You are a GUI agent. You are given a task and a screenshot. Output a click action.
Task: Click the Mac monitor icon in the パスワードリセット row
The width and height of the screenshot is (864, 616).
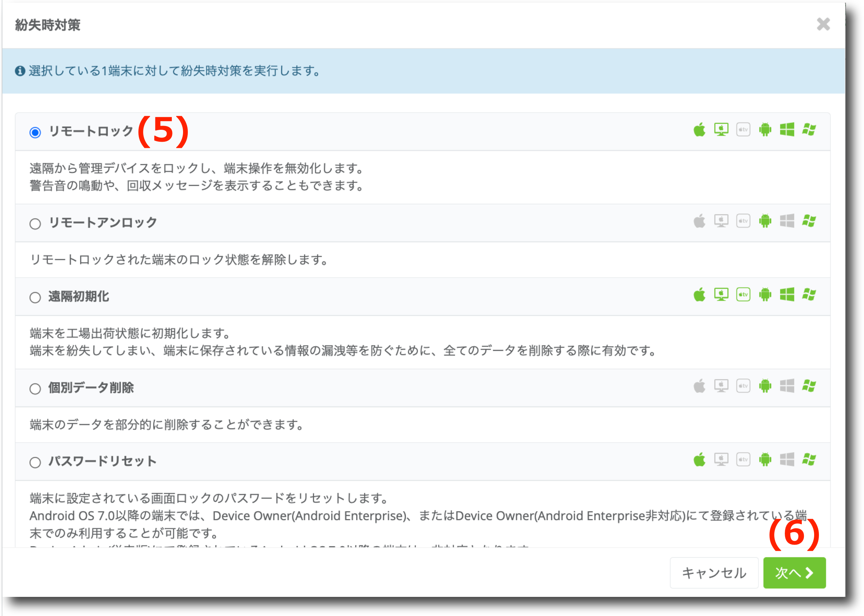[x=721, y=460]
